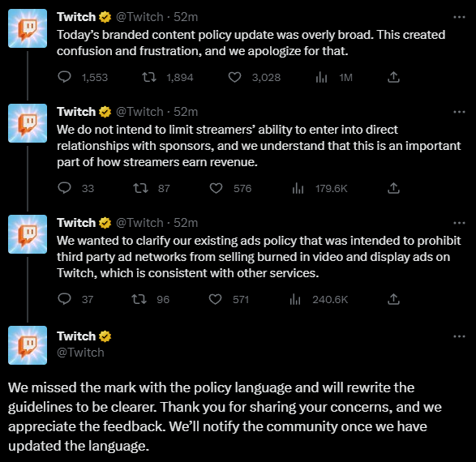Retweet the tweet showing 96 retweets
The width and height of the screenshot is (476, 462).
pyautogui.click(x=139, y=299)
